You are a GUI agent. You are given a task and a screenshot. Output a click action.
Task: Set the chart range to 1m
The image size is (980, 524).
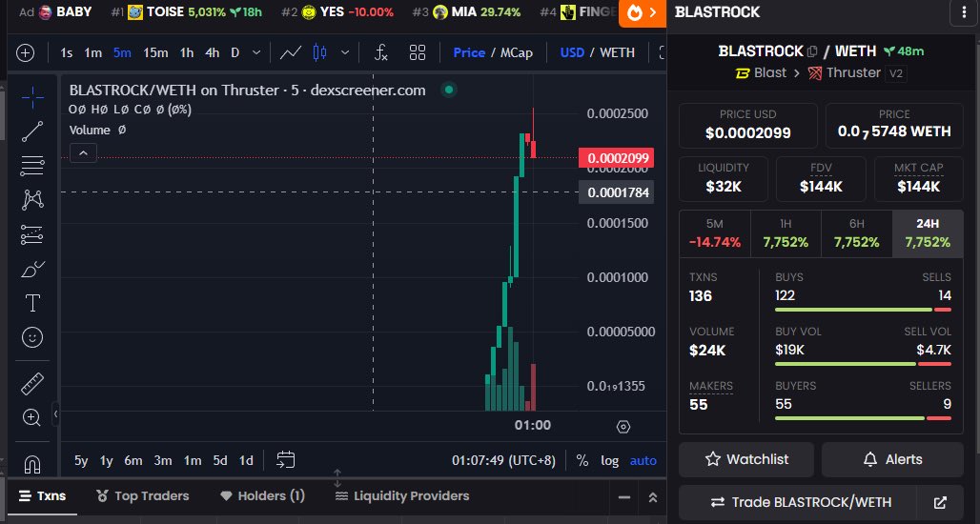[x=193, y=461]
